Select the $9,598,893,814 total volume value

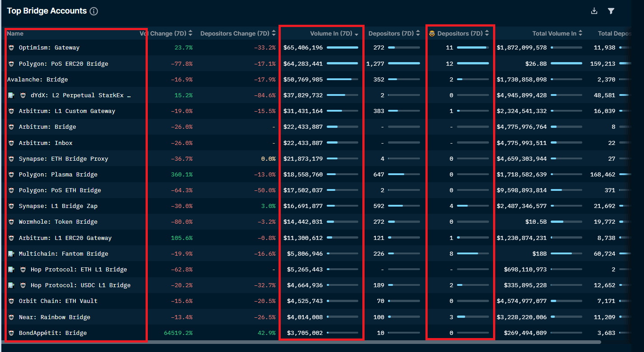click(522, 190)
